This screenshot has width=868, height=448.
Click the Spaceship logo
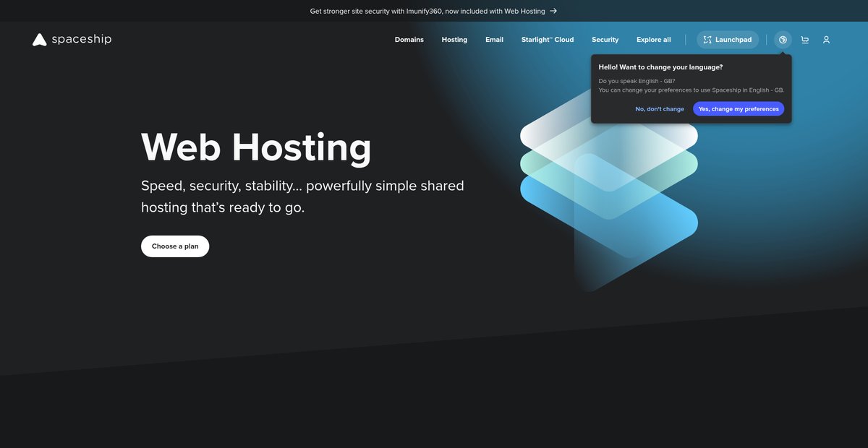pyautogui.click(x=72, y=40)
